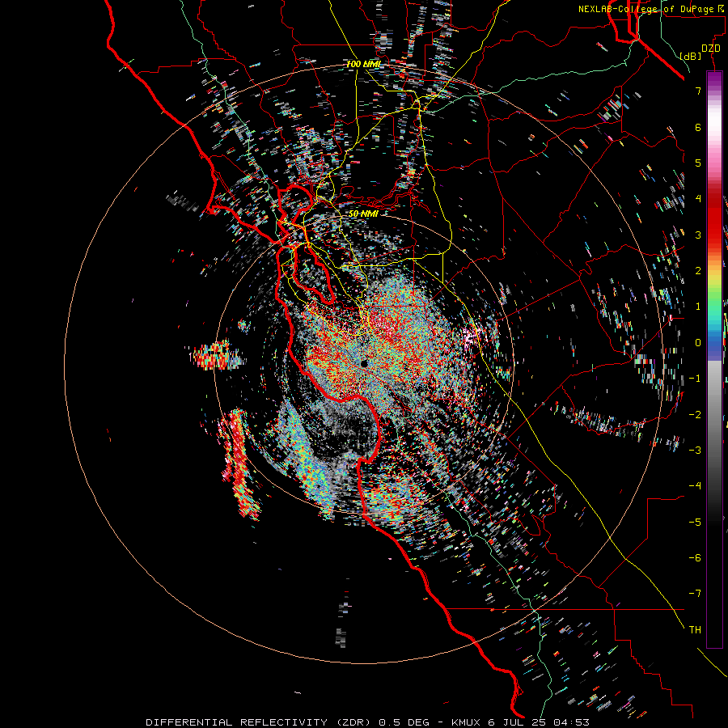Image resolution: width=728 pixels, height=728 pixels.
Task: Click the -3 value on the color scale
Action: (695, 451)
